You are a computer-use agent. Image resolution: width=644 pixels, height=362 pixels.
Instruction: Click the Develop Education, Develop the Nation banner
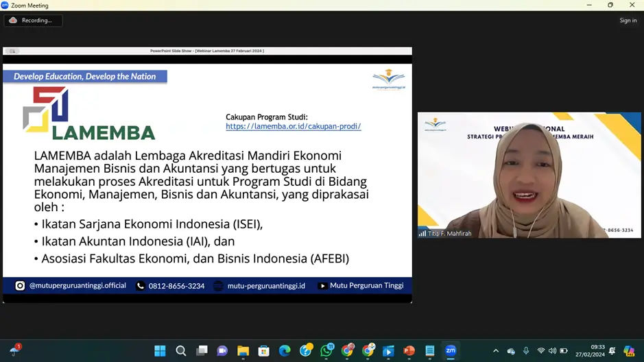click(85, 77)
